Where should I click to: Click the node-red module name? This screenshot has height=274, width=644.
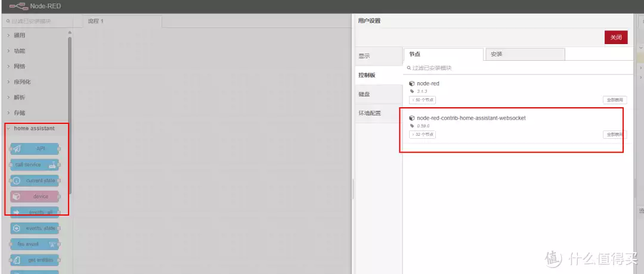pyautogui.click(x=428, y=83)
